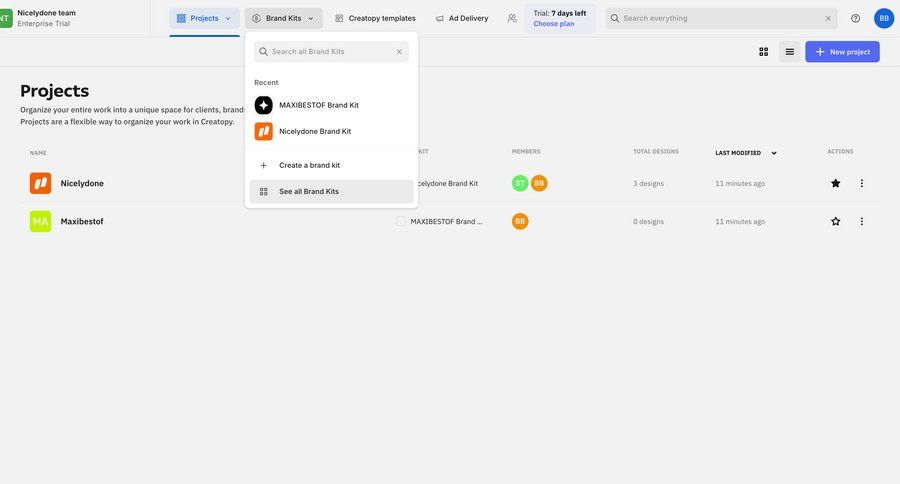Sort by Last Modified column arrow
This screenshot has width=900, height=484.
click(774, 153)
